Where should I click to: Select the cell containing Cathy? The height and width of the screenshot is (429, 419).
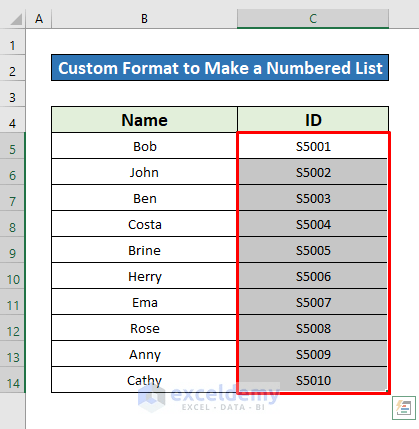point(144,380)
